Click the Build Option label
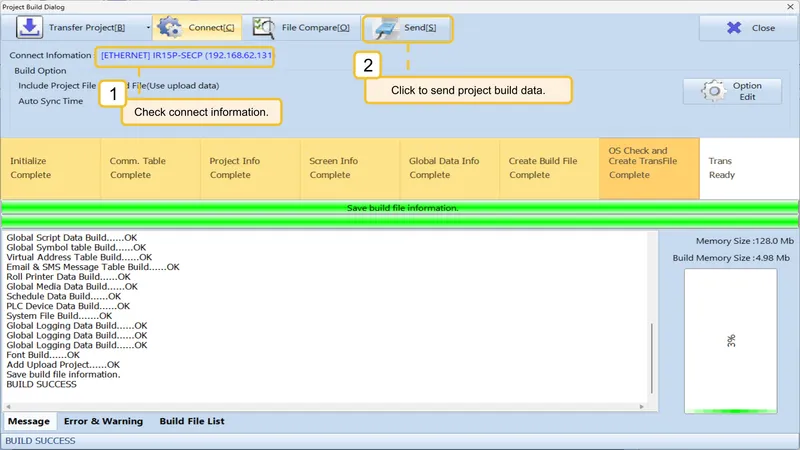 [x=40, y=71]
